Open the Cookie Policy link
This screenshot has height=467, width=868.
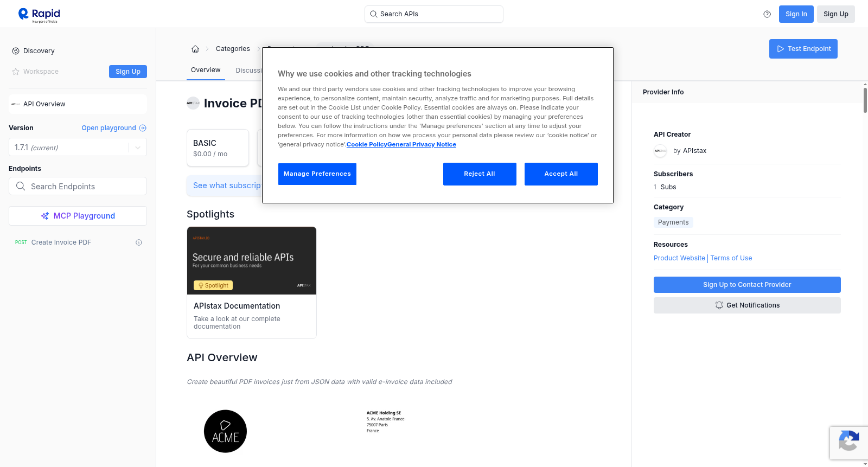[367, 145]
